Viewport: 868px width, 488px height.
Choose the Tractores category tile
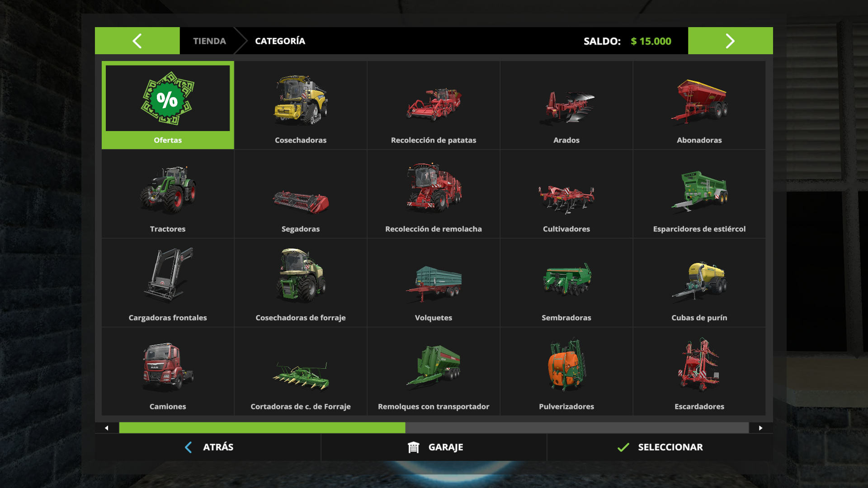pyautogui.click(x=168, y=194)
